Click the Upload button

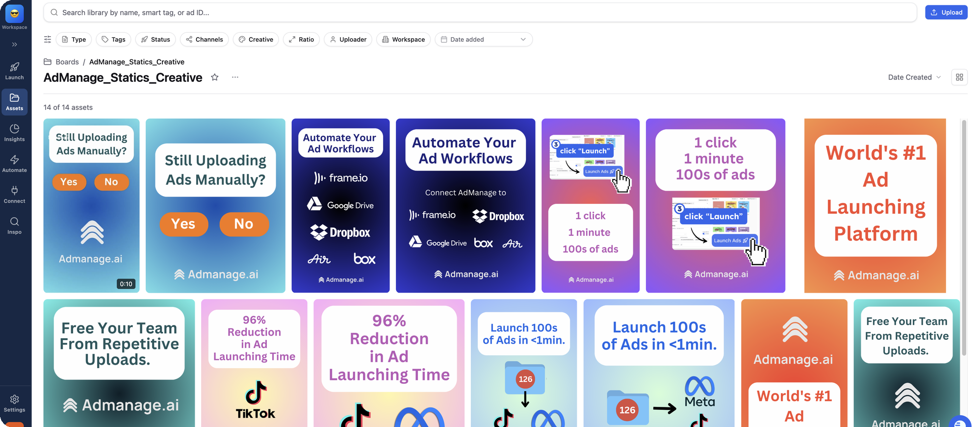(946, 12)
